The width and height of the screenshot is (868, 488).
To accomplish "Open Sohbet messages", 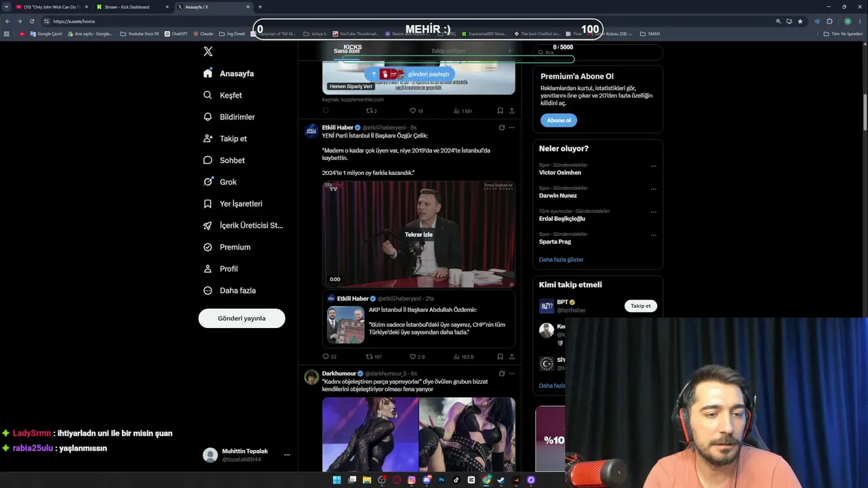I will 224,160.
